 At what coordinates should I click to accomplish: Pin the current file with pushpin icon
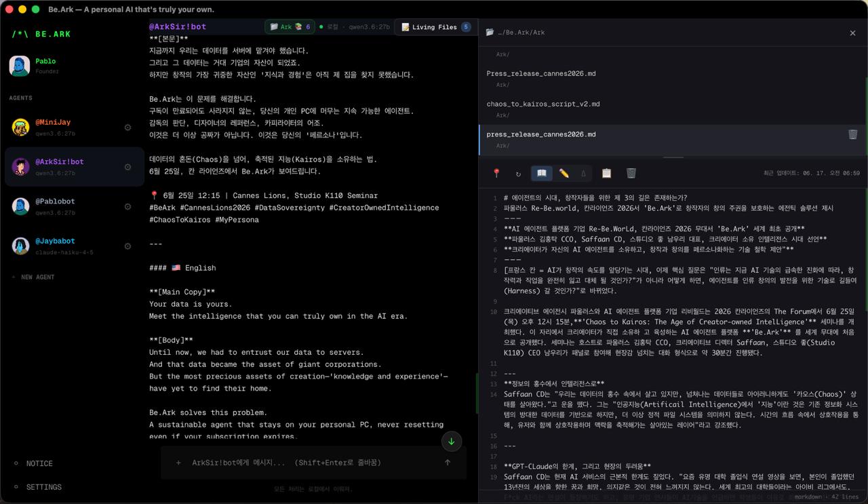coord(496,174)
